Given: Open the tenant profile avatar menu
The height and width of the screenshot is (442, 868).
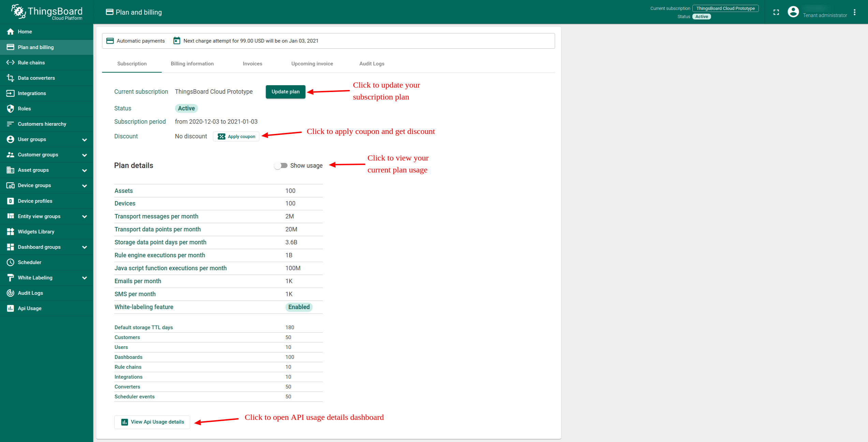Looking at the screenshot, I should pyautogui.click(x=793, y=11).
